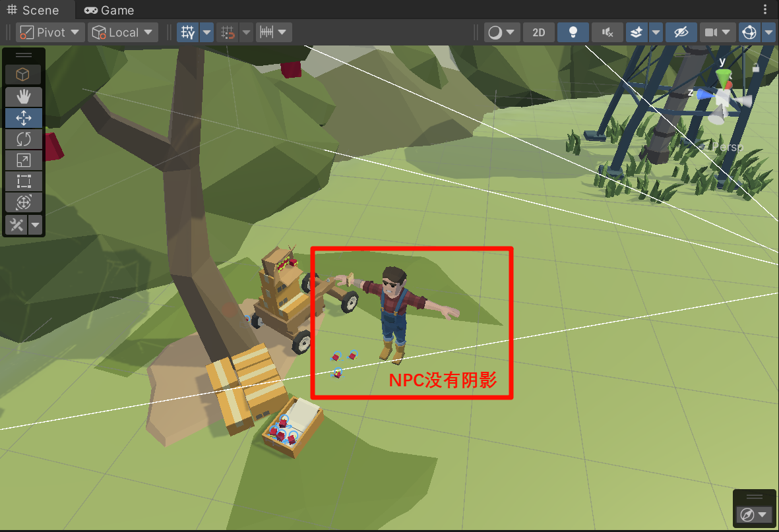Toggle the gizmo rotation lock icon
This screenshot has width=779, height=532.
pos(756,68)
